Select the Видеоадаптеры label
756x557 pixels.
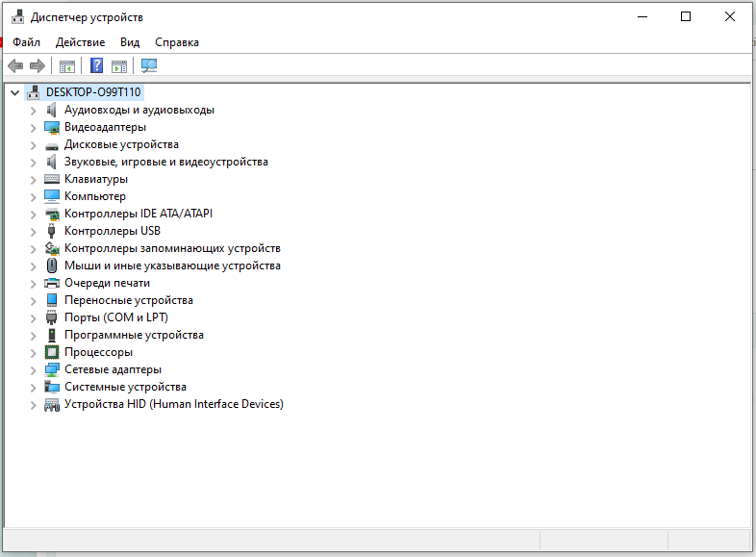point(105,127)
